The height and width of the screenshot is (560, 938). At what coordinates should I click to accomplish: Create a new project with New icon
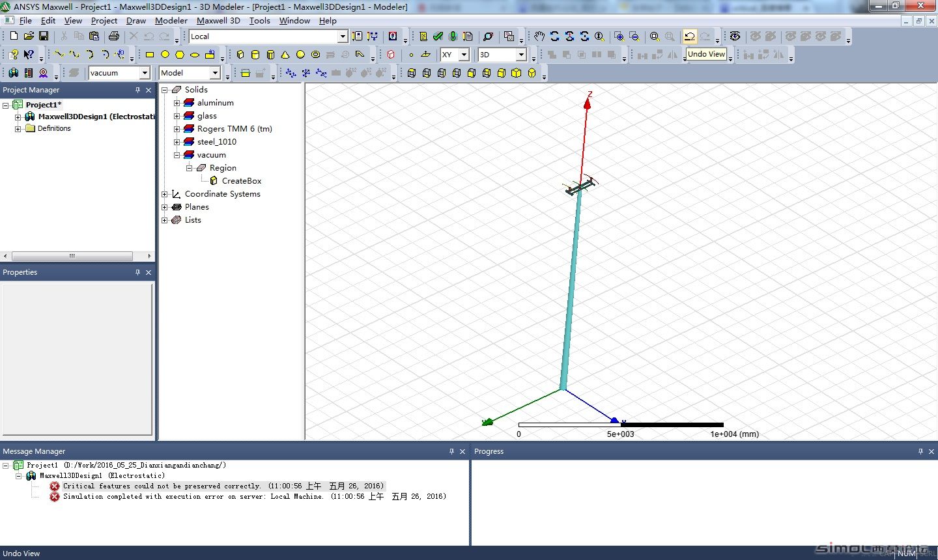pyautogui.click(x=14, y=36)
